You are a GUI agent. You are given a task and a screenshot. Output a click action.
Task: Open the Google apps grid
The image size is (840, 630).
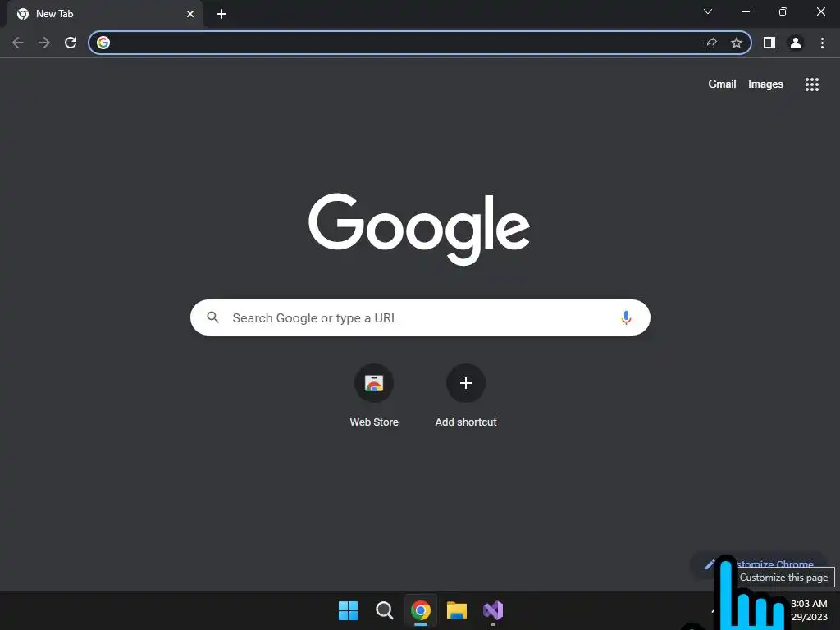coord(812,84)
